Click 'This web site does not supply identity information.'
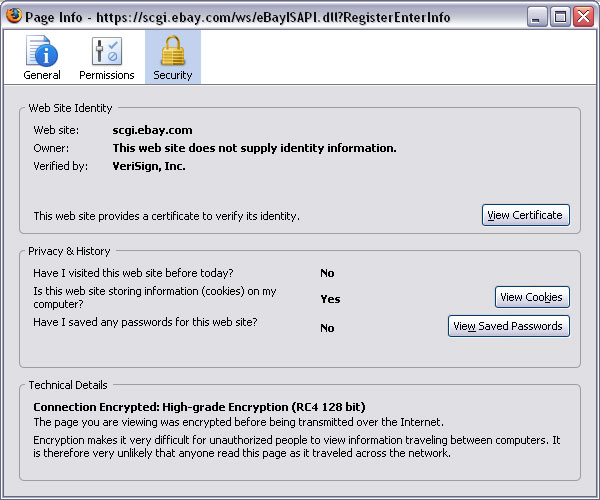This screenshot has width=600, height=500. point(254,148)
